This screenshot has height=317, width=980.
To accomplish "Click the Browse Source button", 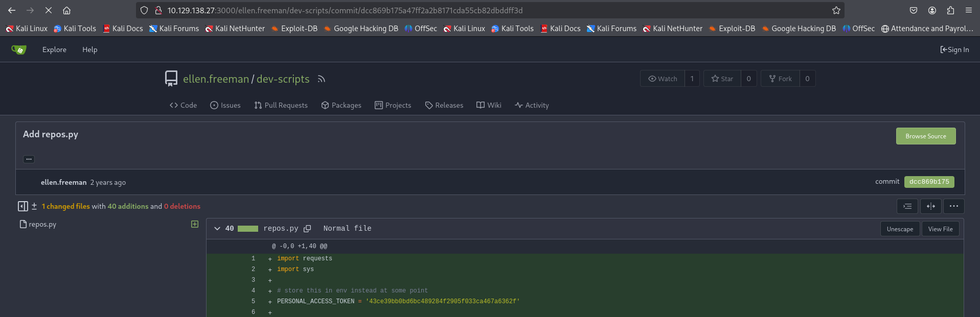I will (926, 136).
